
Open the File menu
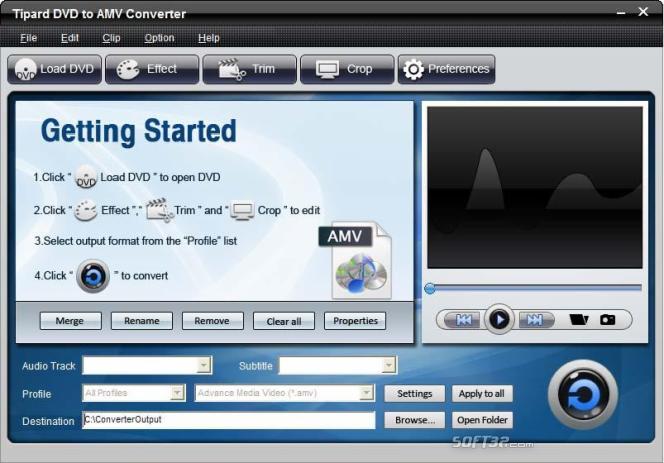tap(28, 38)
